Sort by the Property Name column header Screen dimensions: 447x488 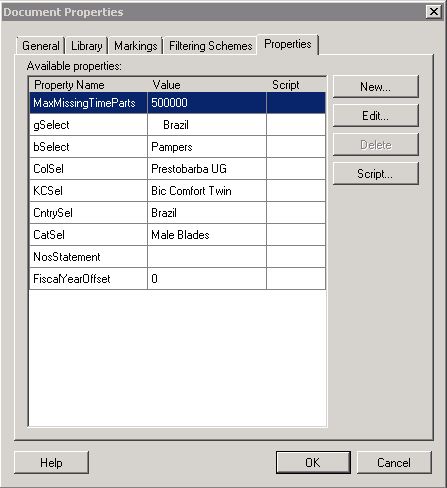(x=89, y=85)
